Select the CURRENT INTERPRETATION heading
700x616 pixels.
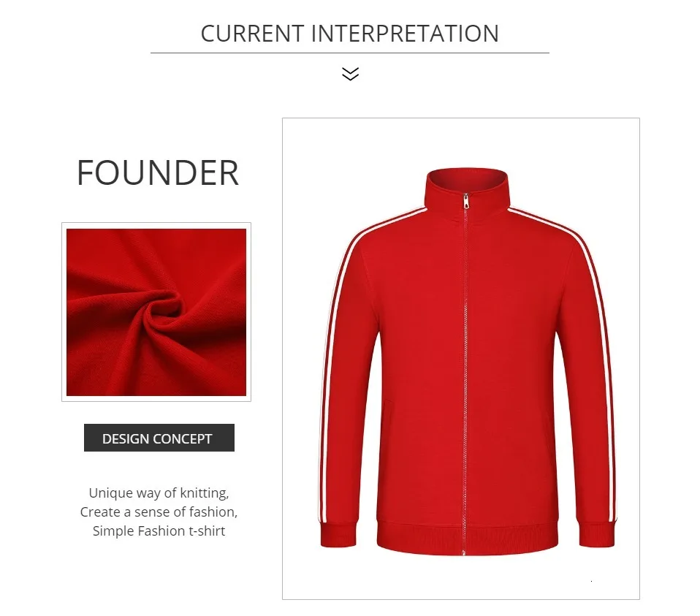tap(349, 34)
